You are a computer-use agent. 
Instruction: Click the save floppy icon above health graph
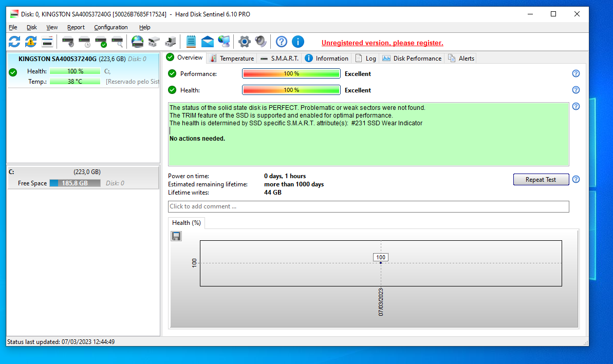tap(176, 236)
